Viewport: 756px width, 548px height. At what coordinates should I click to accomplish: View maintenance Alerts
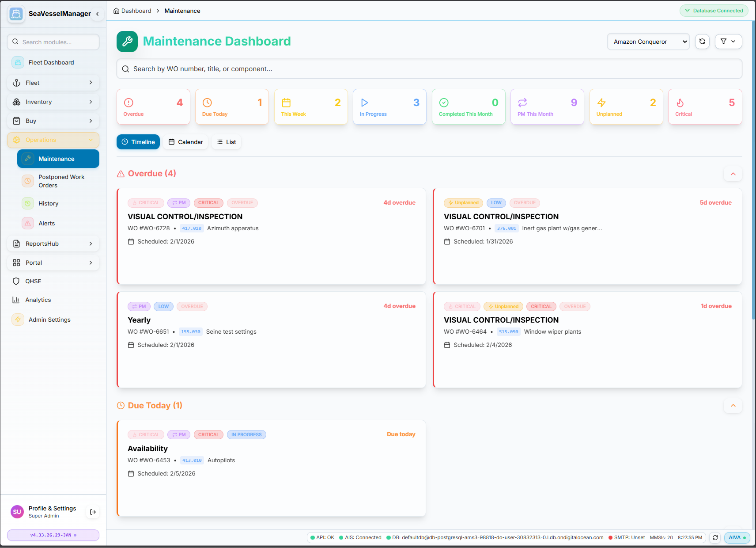click(47, 223)
